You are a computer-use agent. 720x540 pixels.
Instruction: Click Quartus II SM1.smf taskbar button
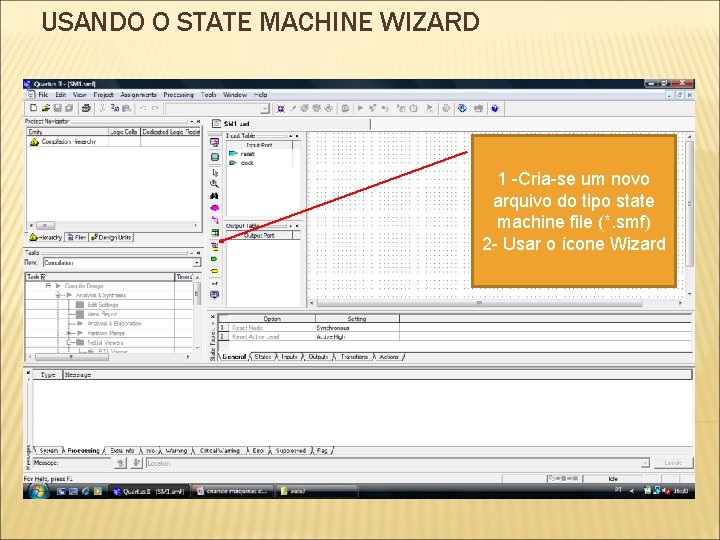tap(149, 491)
